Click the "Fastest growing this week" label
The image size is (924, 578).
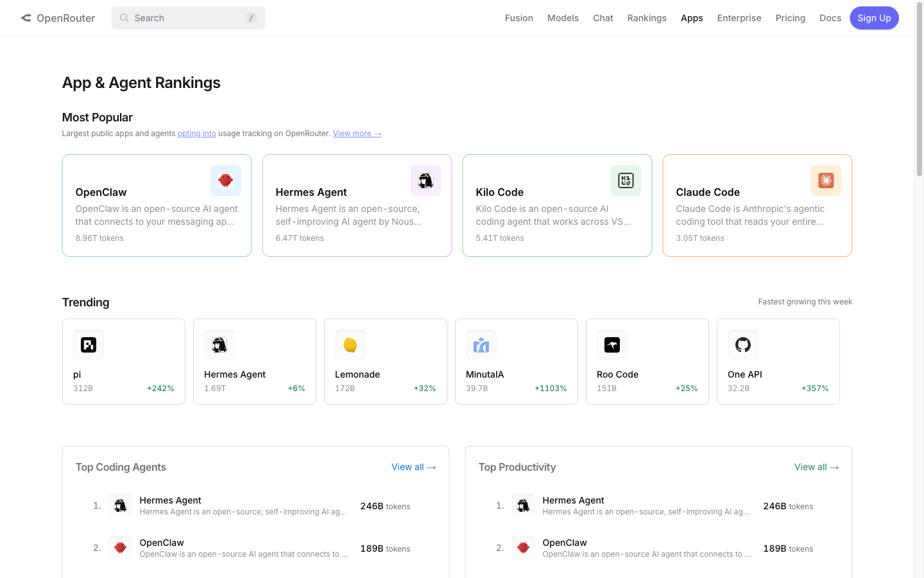point(805,302)
